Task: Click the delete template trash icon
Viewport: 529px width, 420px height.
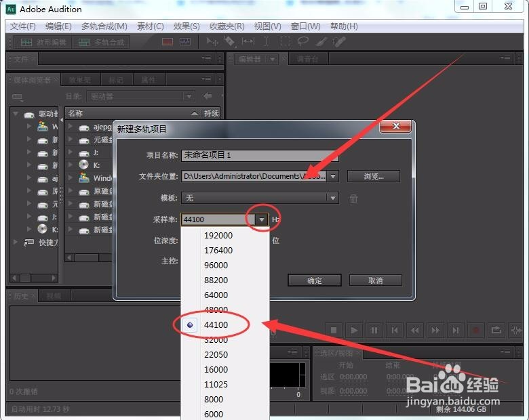Action: (353, 198)
